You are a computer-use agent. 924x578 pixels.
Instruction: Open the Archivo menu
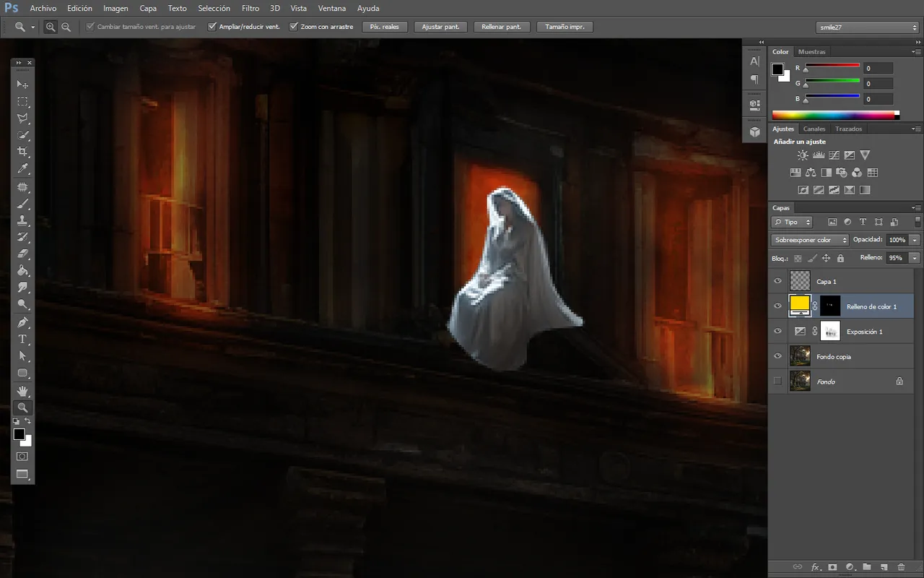pyautogui.click(x=43, y=8)
